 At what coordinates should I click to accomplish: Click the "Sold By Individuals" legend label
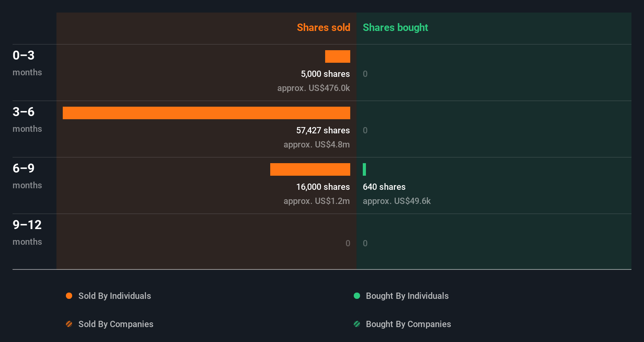click(115, 296)
